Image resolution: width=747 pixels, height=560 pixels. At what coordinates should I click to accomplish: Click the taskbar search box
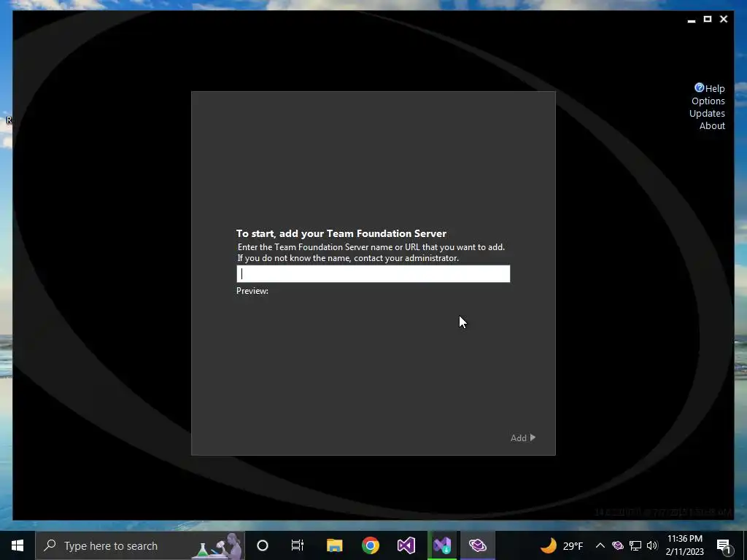point(140,545)
